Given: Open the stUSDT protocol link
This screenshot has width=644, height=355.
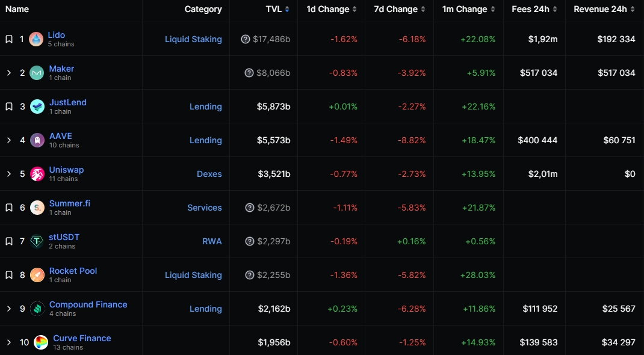Looking at the screenshot, I should 64,237.
